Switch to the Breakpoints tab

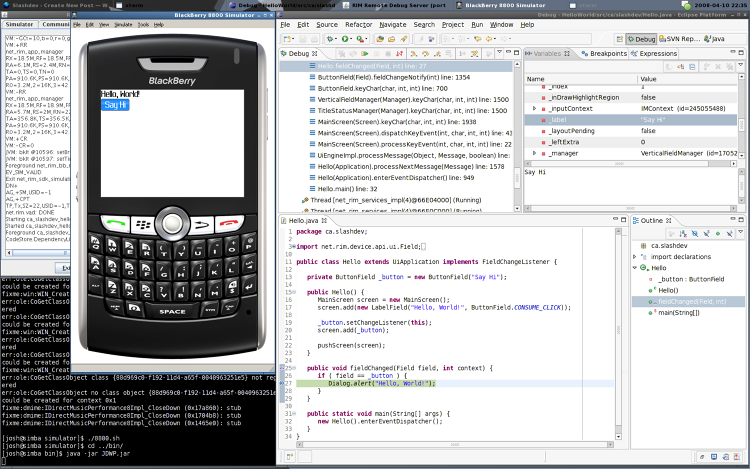(x=604, y=54)
